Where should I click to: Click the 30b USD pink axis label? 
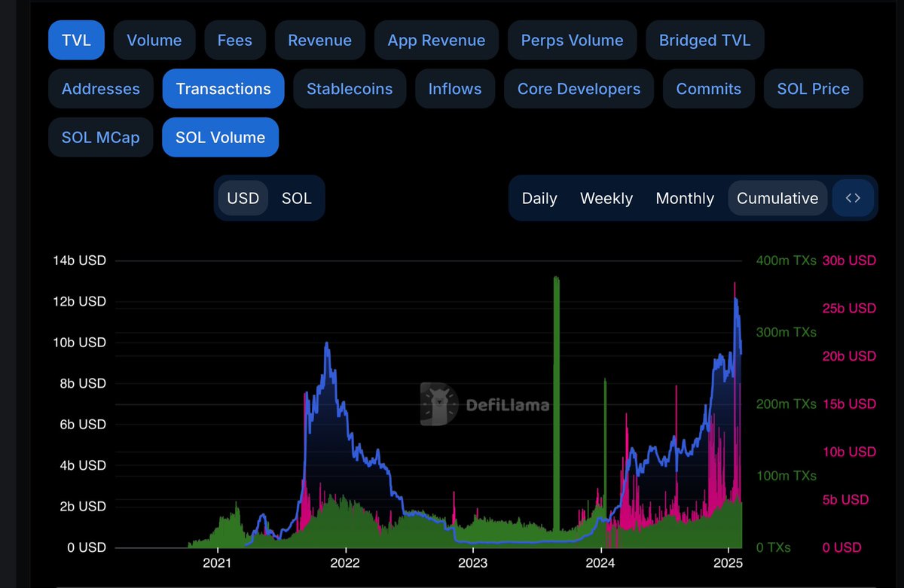[x=849, y=260]
